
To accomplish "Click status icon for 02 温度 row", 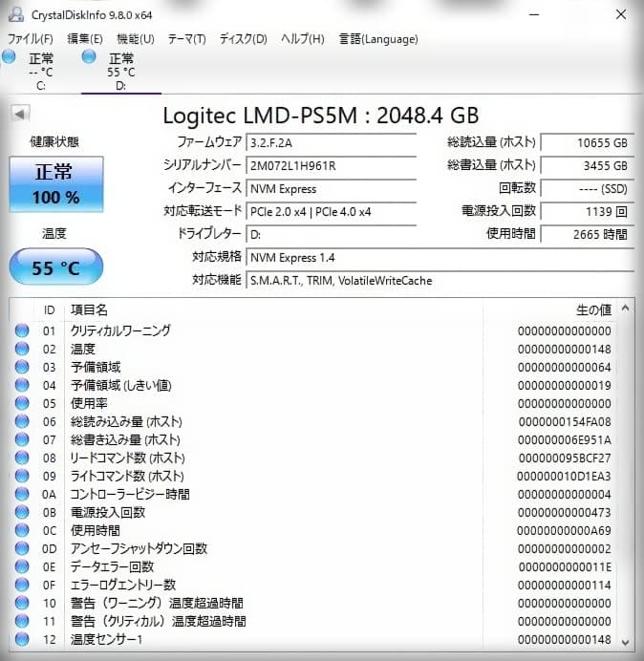I will click(22, 349).
